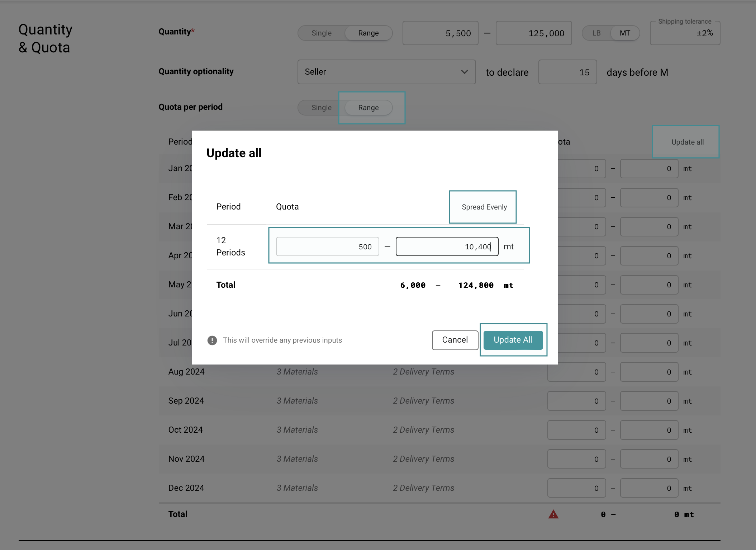Click the minimum quota field showing 500
The image size is (756, 550).
click(x=327, y=246)
